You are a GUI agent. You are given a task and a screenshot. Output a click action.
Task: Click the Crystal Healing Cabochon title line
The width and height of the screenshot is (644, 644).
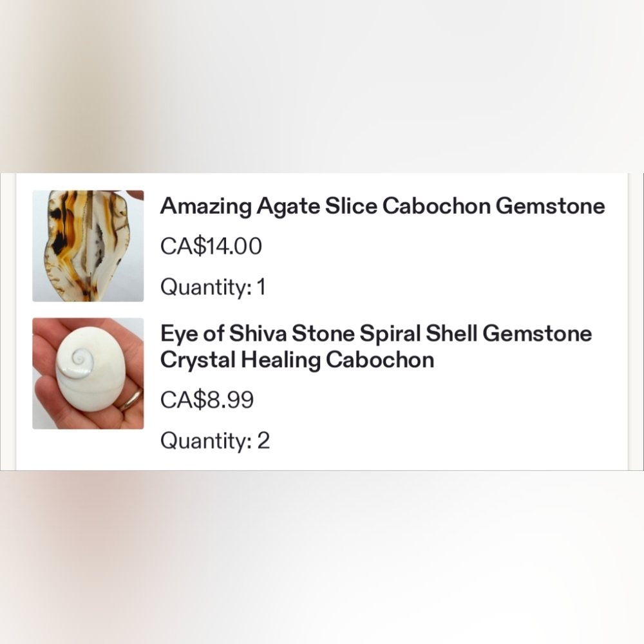click(297, 360)
